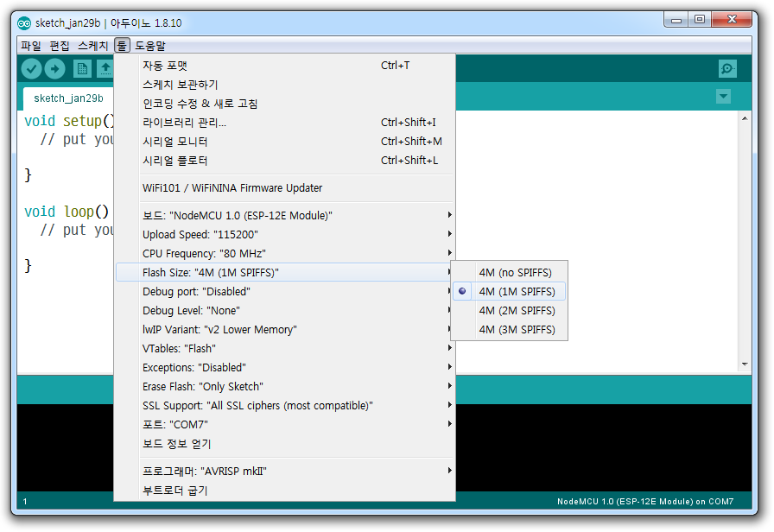Image resolution: width=774 pixels, height=532 pixels.
Task: Close the Arduino window
Action: click(732, 20)
